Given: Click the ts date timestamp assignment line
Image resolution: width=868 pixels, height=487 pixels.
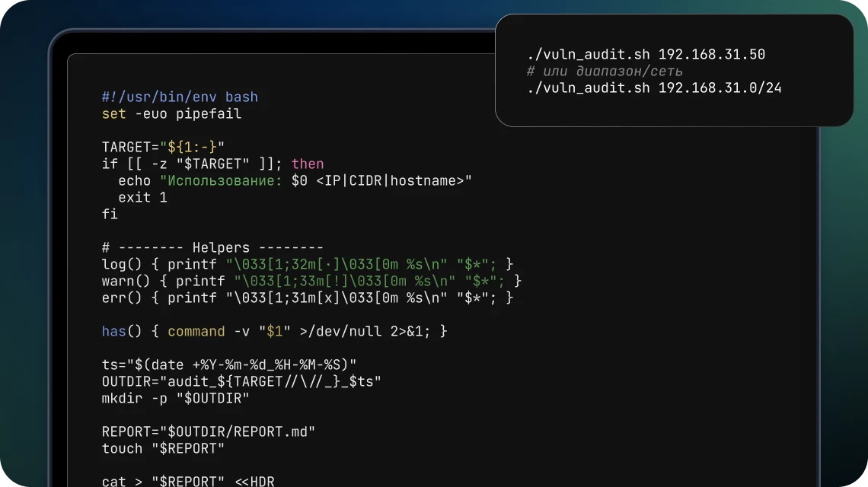Looking at the screenshot, I should pos(229,364).
